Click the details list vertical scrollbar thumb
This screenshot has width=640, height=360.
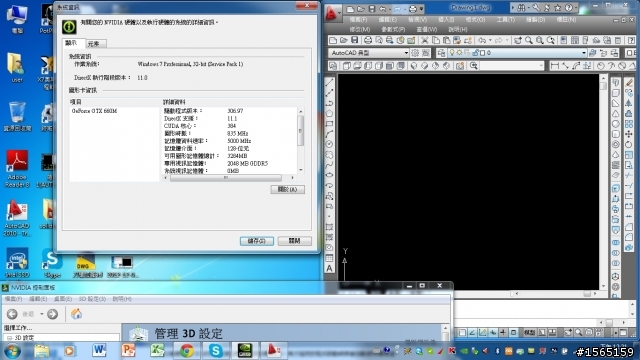[x=301, y=130]
